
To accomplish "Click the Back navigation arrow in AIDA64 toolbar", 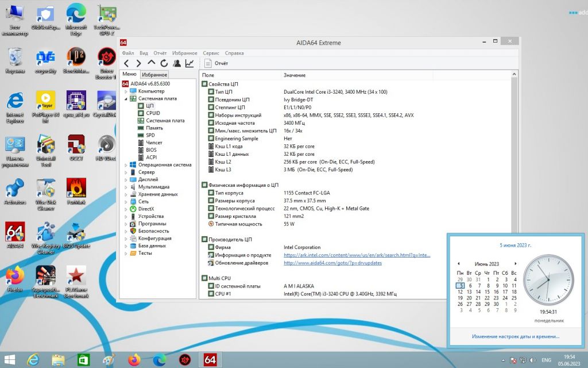I will point(126,63).
